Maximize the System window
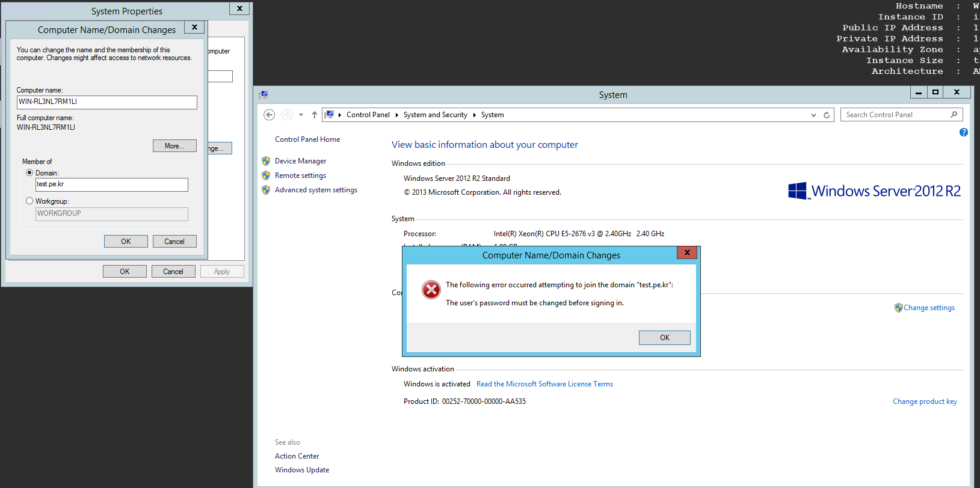The image size is (980, 488). pyautogui.click(x=935, y=92)
